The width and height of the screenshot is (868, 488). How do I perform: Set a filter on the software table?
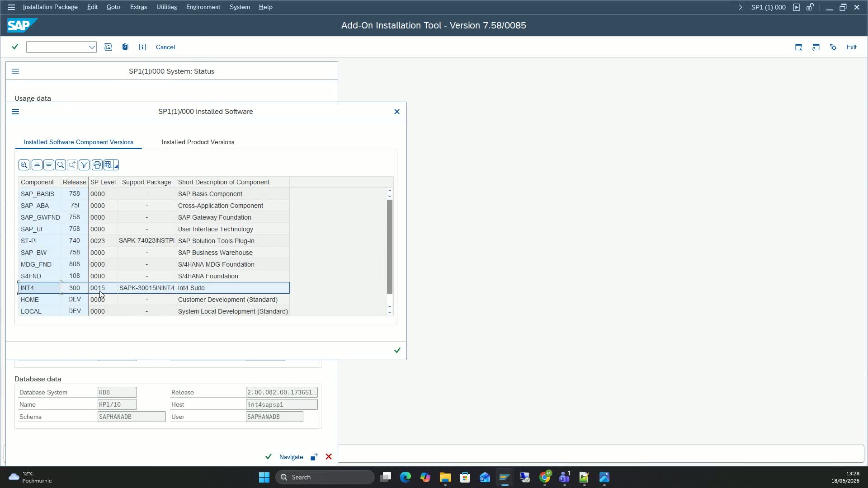[x=84, y=165]
